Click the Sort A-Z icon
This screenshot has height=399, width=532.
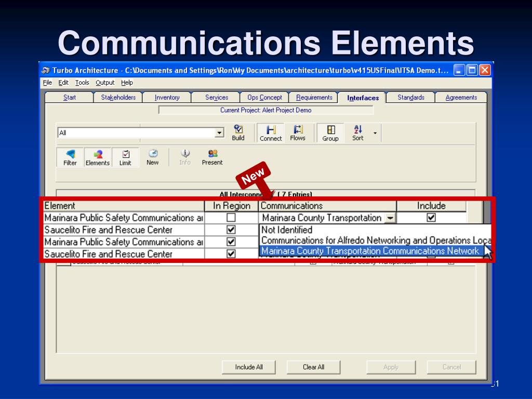[x=357, y=133]
